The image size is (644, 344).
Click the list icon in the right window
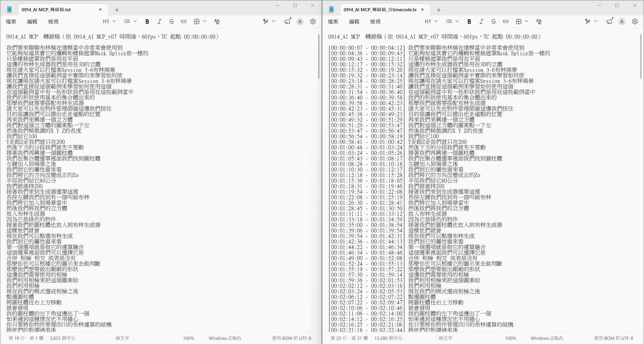(x=449, y=21)
